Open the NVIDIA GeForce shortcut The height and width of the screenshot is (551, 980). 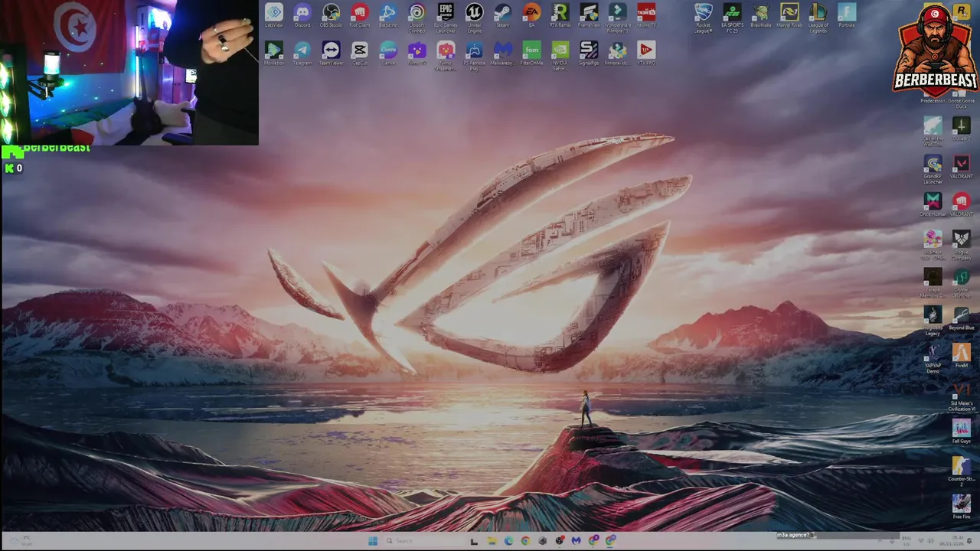[x=560, y=56]
